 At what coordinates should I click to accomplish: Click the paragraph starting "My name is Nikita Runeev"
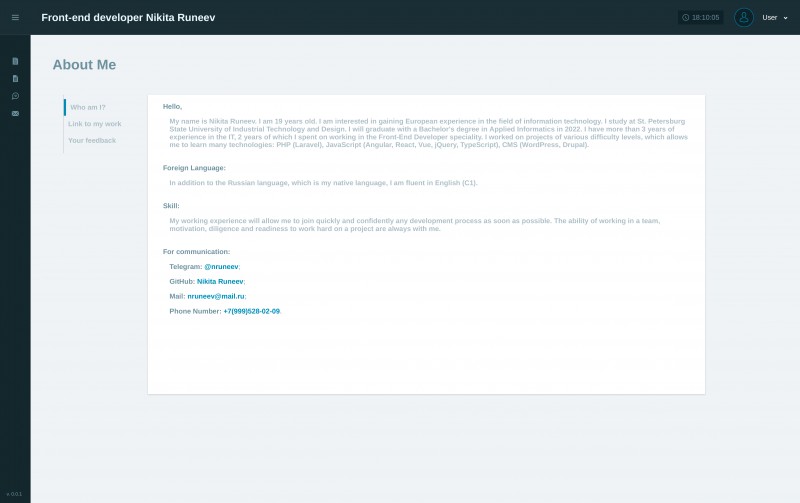(429, 133)
